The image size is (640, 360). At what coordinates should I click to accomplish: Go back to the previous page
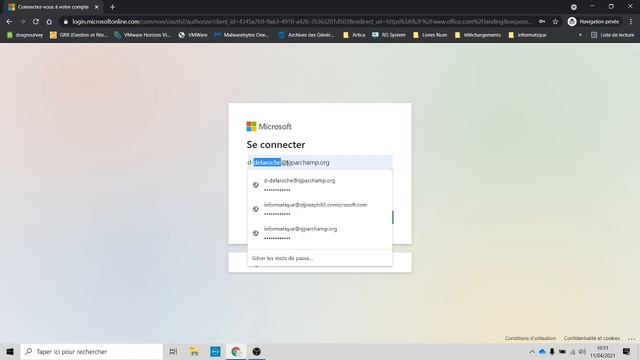pyautogui.click(x=9, y=22)
